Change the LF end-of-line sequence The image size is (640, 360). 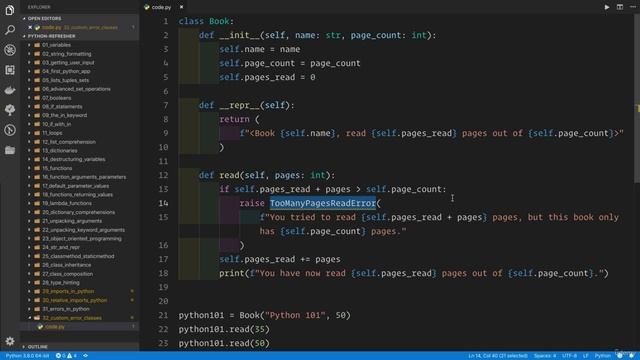coord(585,356)
